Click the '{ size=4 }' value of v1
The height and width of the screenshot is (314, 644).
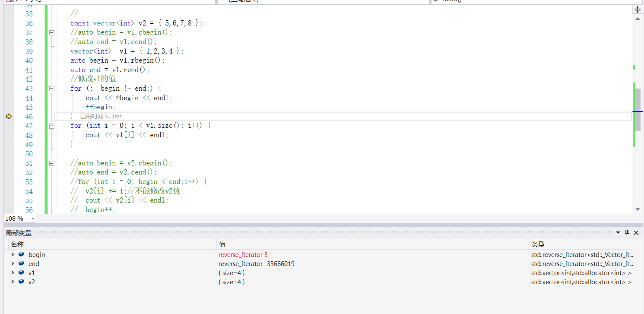pos(232,273)
